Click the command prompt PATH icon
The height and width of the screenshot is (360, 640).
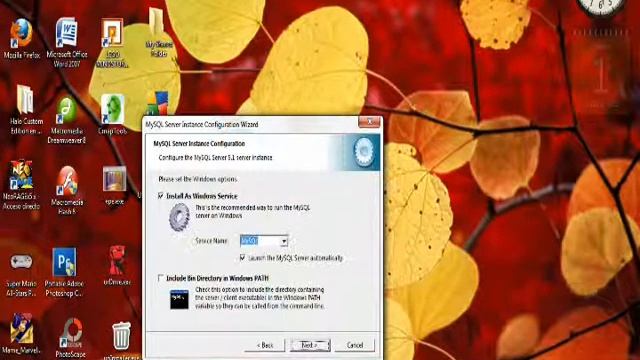[x=179, y=300]
